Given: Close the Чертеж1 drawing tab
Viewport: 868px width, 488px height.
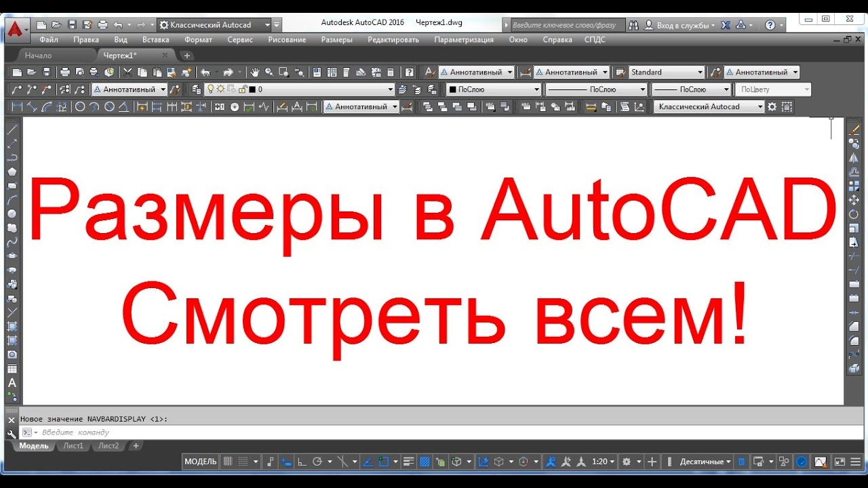Looking at the screenshot, I should [165, 56].
